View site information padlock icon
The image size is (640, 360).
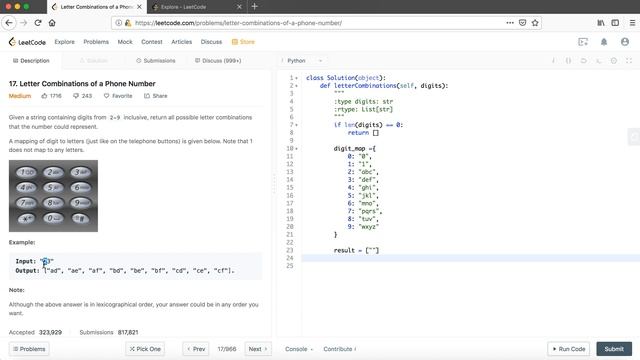pyautogui.click(x=128, y=23)
